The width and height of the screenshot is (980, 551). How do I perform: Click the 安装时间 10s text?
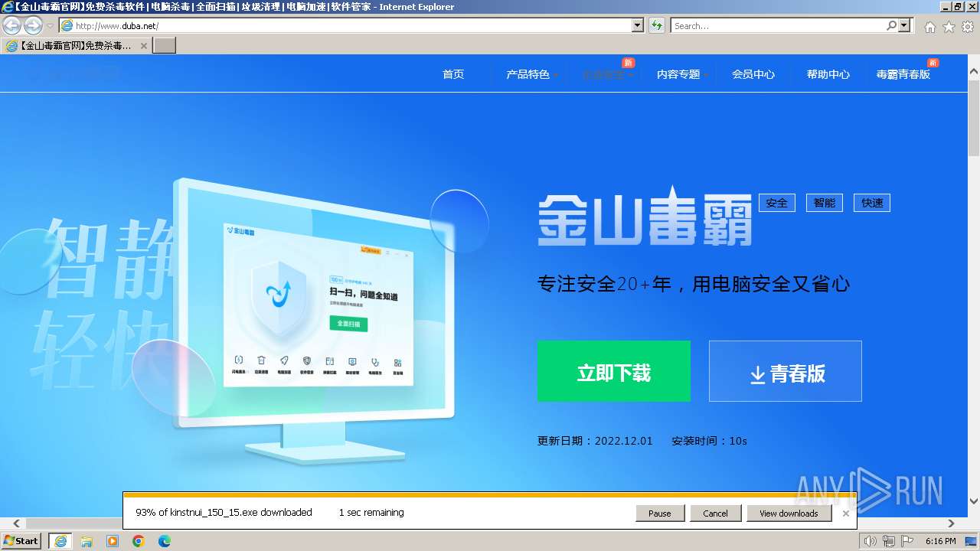[x=709, y=441]
